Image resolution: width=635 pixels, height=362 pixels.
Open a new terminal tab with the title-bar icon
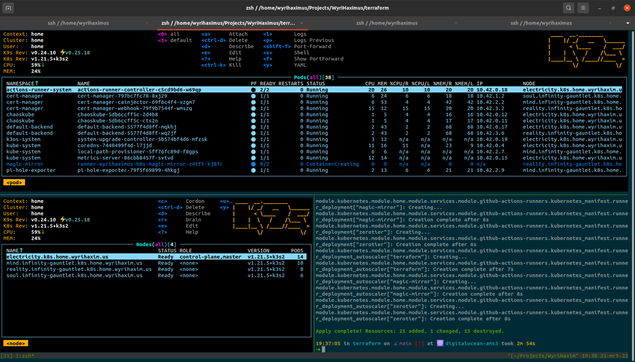(x=8, y=8)
